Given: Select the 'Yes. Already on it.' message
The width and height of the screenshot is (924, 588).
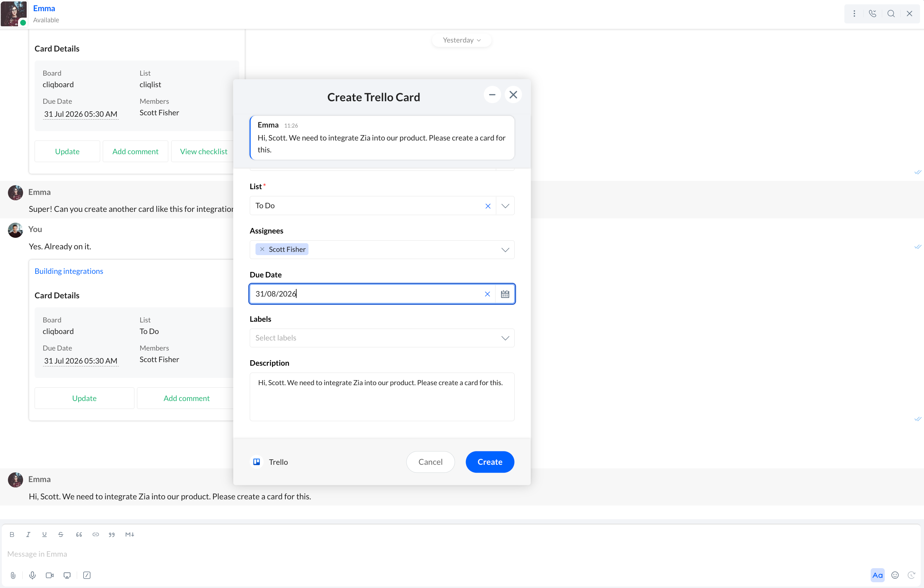Looking at the screenshot, I should [60, 246].
